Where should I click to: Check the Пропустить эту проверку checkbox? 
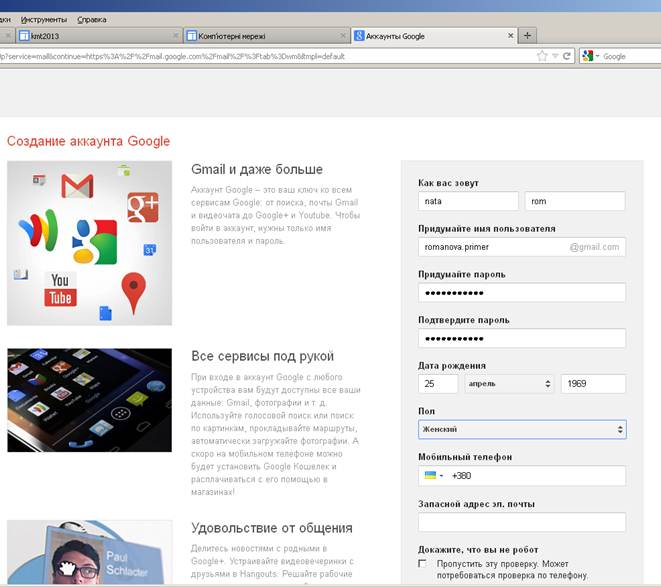[422, 564]
